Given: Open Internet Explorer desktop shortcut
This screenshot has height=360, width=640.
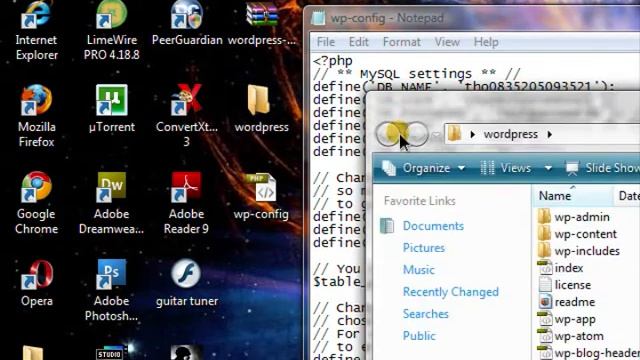Looking at the screenshot, I should point(36,31).
